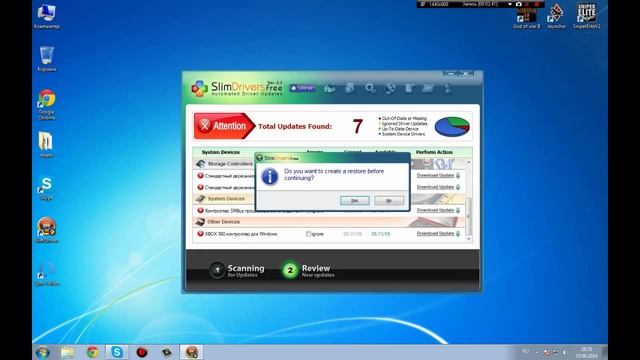Select the Storage Controllers category row
This screenshot has width=640, height=360.
pyautogui.click(x=329, y=164)
